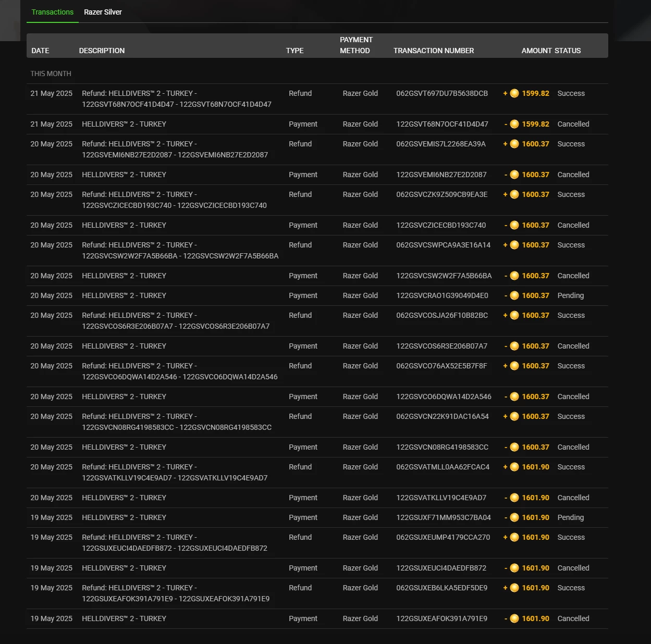
Task: Click the Success status of refund 062GSUXEB6LKA5EDF5DE9
Action: coord(571,588)
